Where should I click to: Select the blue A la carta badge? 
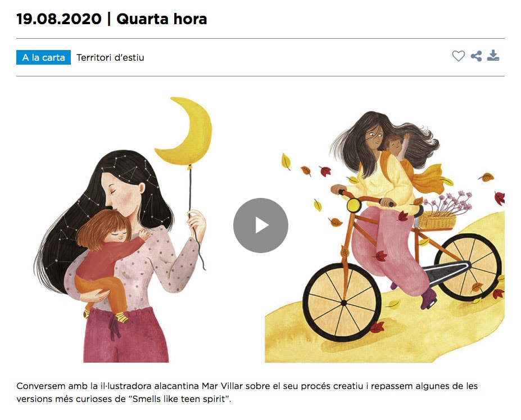(43, 57)
